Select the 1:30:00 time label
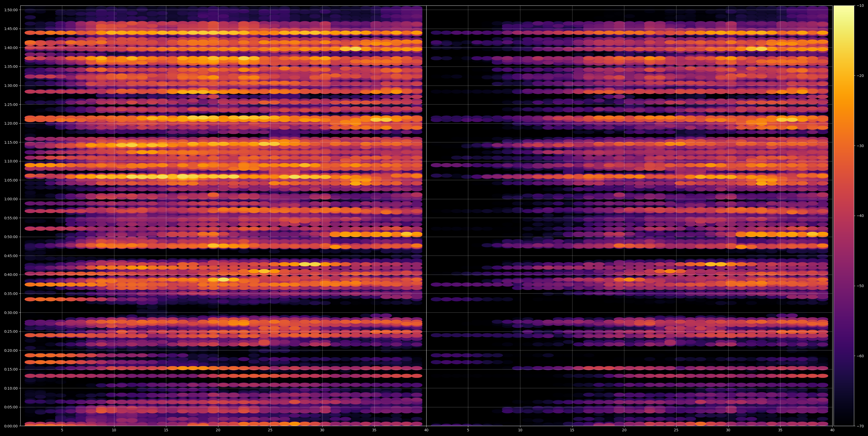Screen dimensions: 868x436 click(x=11, y=86)
